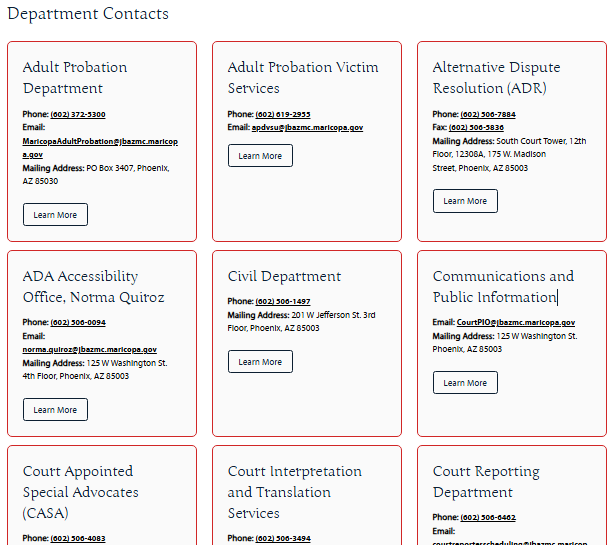Click Learn More for Alternative Dispute Resolution
Viewport: 615px width, 545px height.
coord(465,201)
